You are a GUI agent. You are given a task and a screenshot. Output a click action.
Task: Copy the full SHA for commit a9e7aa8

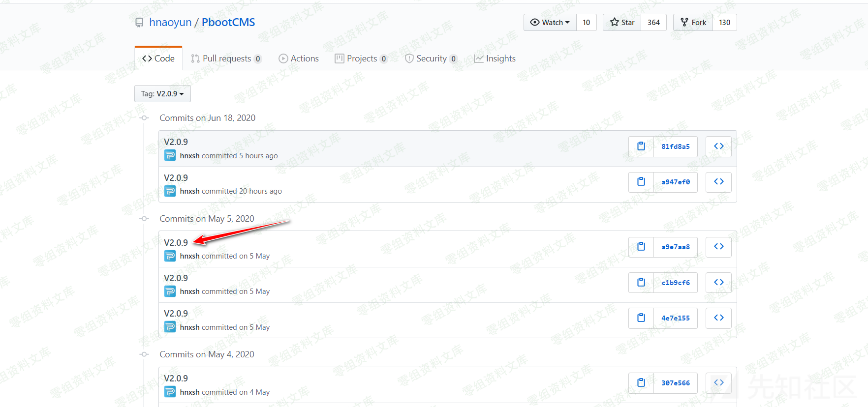641,247
